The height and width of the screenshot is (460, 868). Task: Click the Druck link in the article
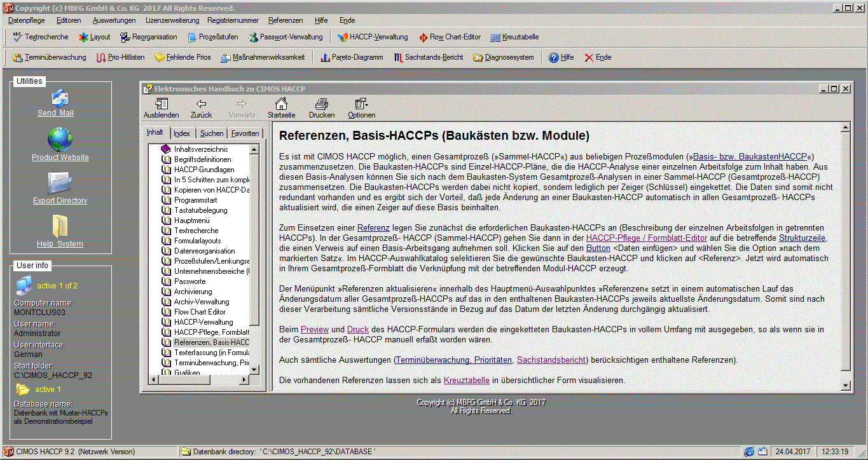(358, 329)
